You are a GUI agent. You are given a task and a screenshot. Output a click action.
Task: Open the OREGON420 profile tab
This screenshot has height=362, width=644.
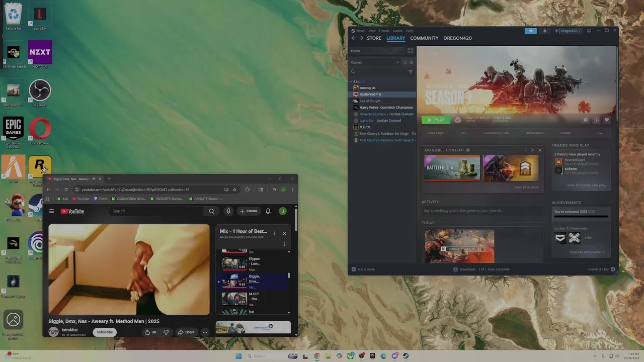click(457, 38)
